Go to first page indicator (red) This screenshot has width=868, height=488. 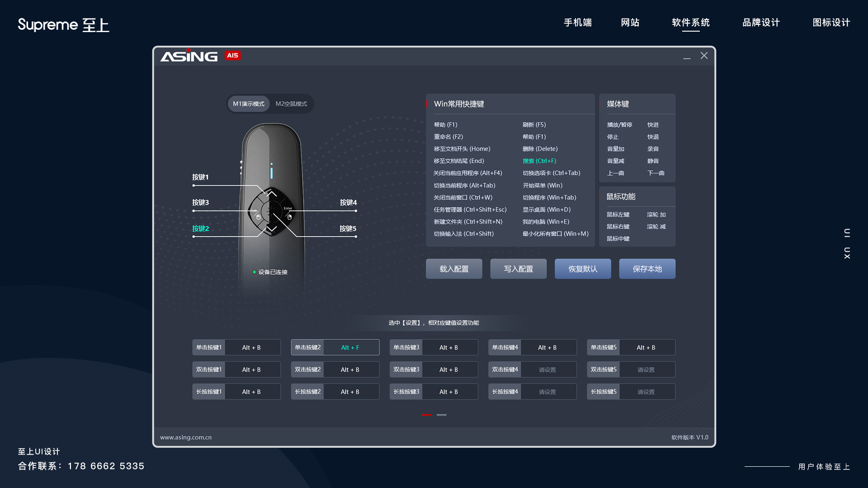pyautogui.click(x=426, y=415)
